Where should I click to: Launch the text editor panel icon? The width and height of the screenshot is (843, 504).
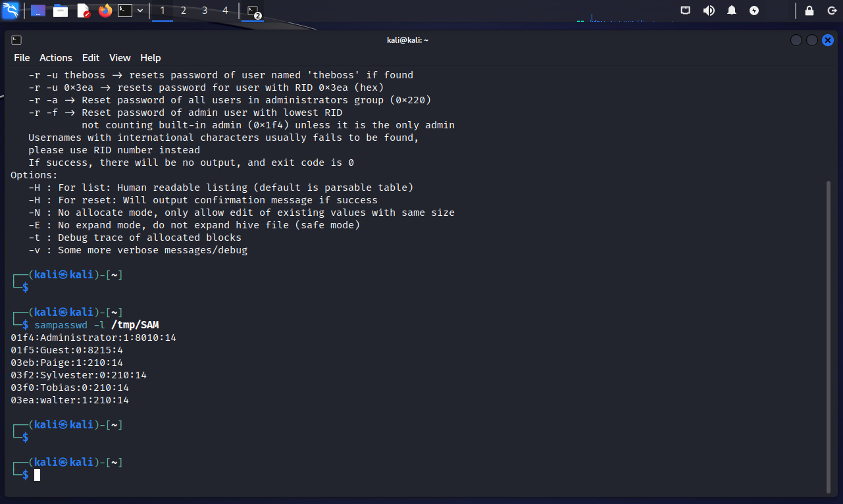click(x=83, y=11)
